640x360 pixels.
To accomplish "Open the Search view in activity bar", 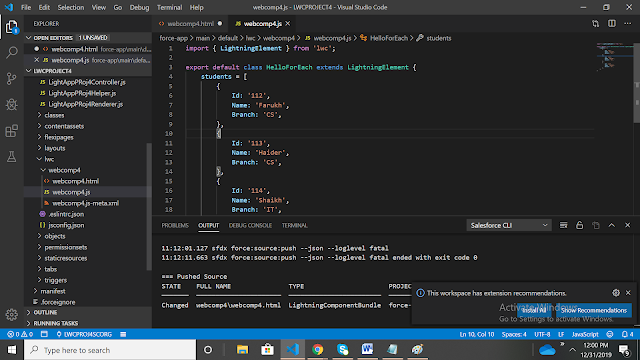I will tap(12, 52).
